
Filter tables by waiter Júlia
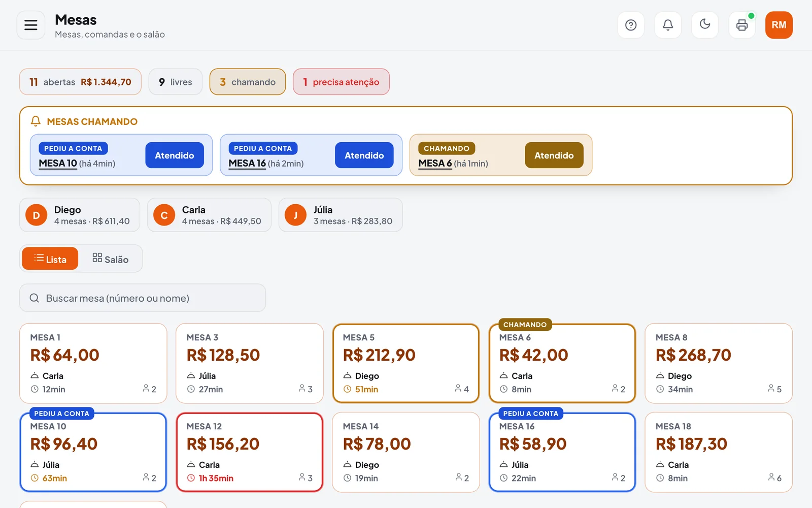(x=341, y=215)
